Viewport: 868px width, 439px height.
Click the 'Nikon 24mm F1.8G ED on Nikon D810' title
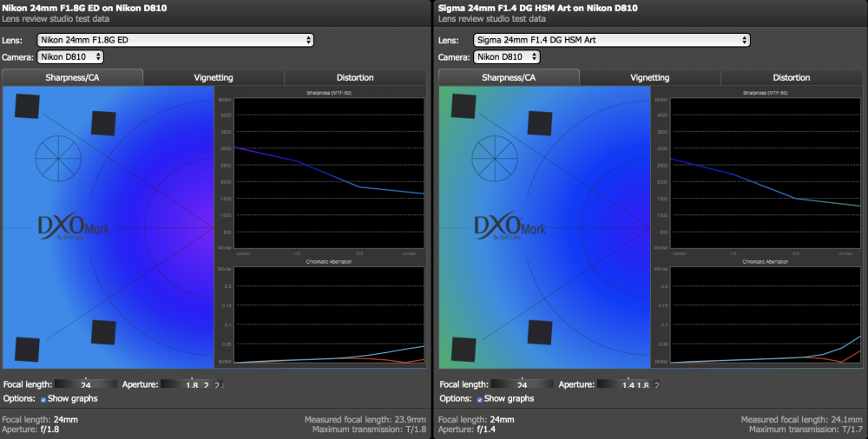84,8
